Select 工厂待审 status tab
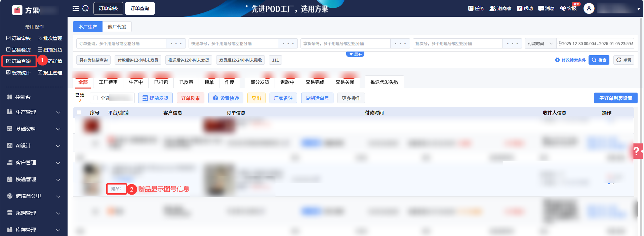Screen dimensions: 644x236 [x=108, y=82]
